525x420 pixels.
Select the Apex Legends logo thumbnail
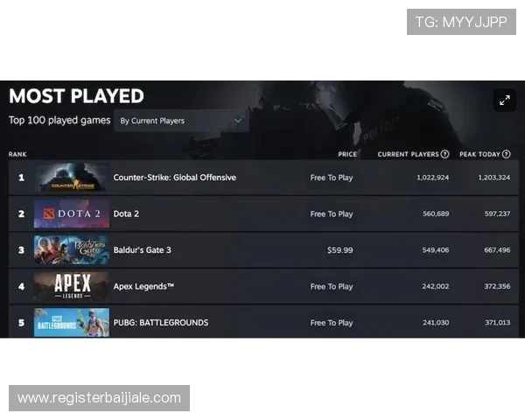72,286
